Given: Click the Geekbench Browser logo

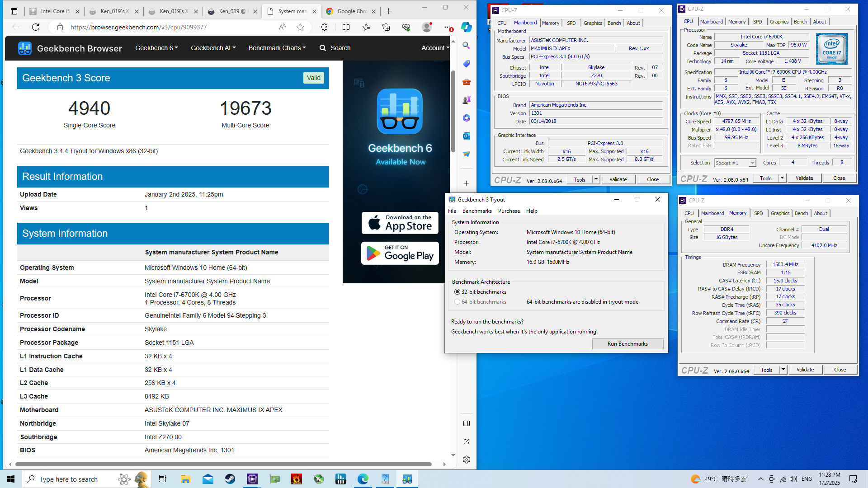Looking at the screenshot, I should (70, 48).
